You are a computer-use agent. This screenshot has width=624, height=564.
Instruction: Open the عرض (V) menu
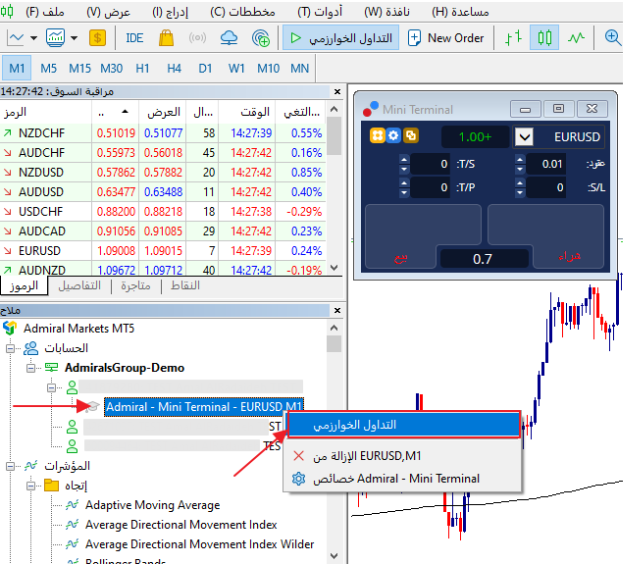[x=108, y=12]
